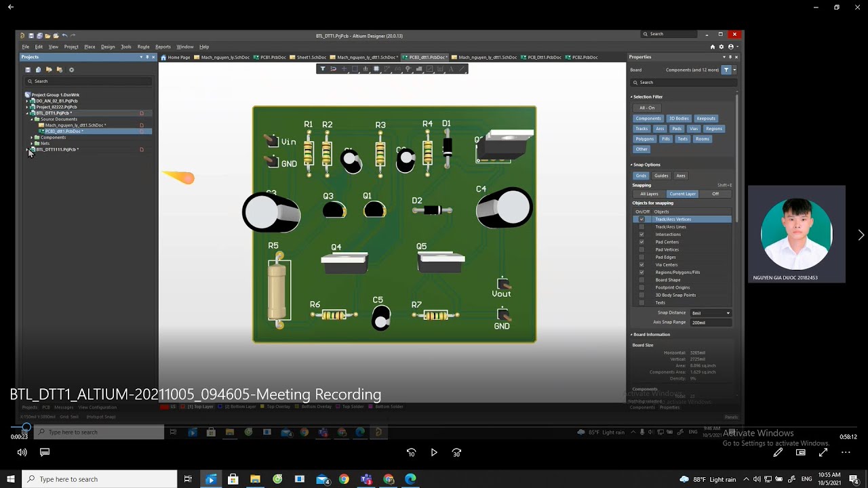
Task: Uncheck the Regions/Polygons/Fills snapping box
Action: 642,272
